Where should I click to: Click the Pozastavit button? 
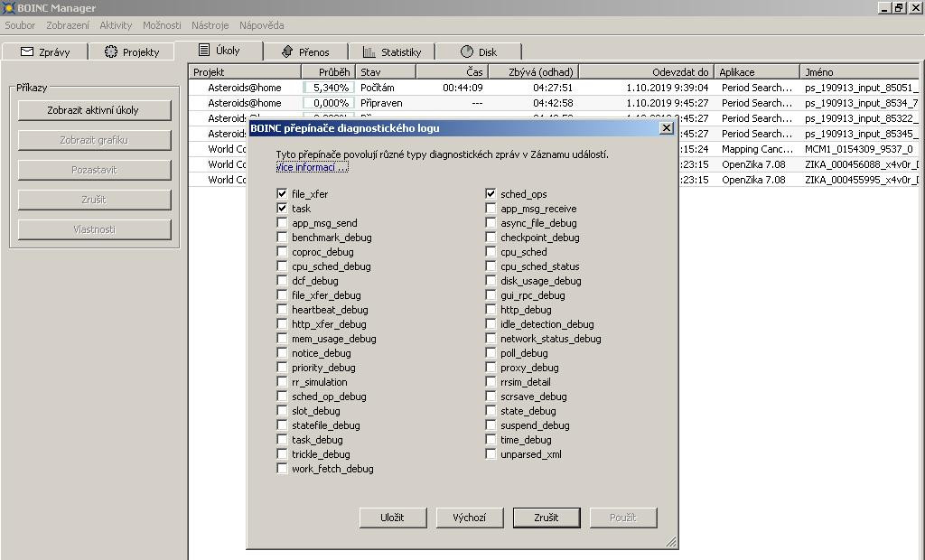click(94, 170)
